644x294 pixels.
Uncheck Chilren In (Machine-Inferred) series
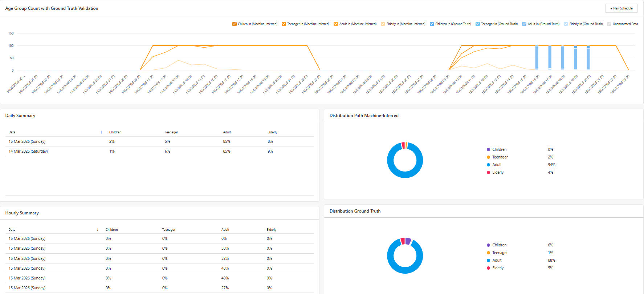tap(235, 24)
